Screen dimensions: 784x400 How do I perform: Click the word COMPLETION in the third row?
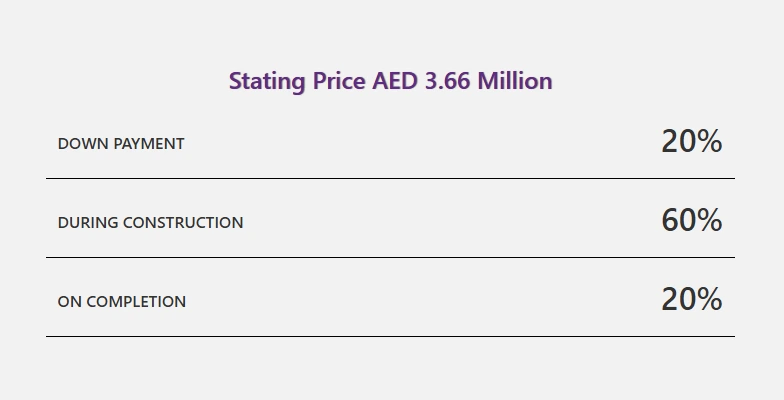tap(136, 302)
